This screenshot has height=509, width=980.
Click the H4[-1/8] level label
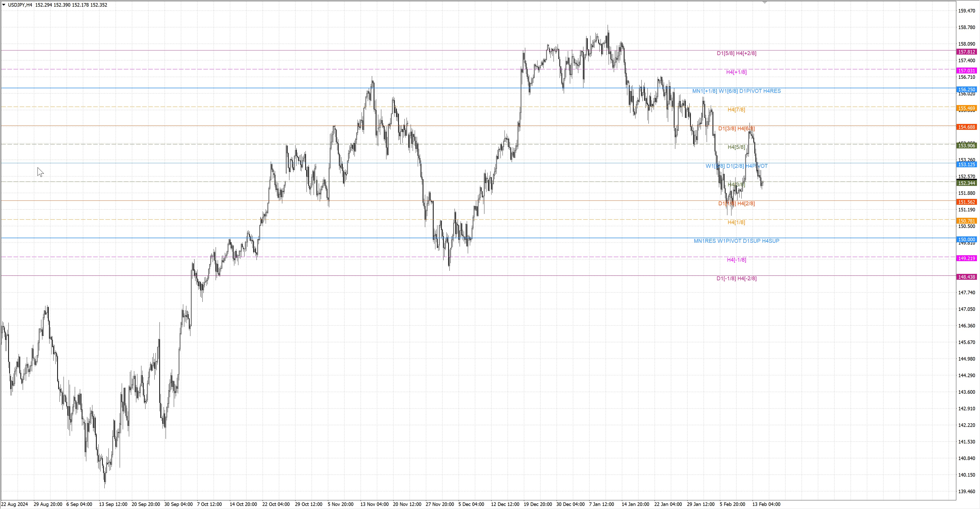coord(736,260)
